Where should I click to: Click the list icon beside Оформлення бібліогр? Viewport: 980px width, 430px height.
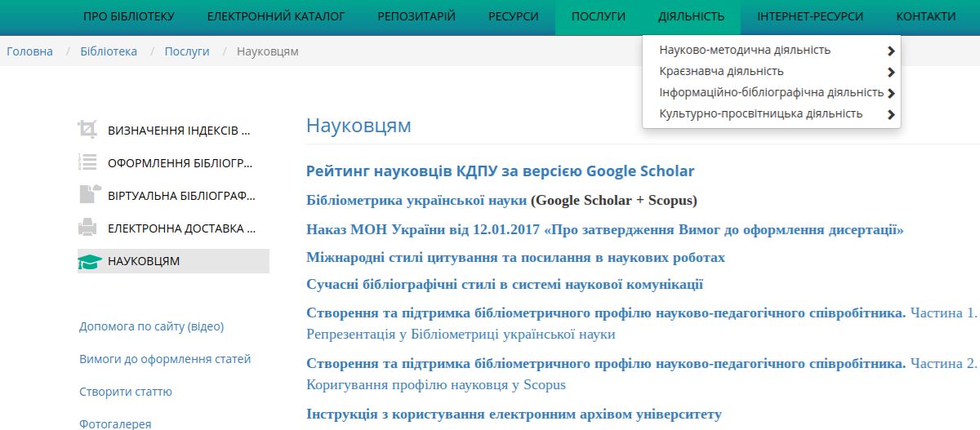[x=87, y=162]
